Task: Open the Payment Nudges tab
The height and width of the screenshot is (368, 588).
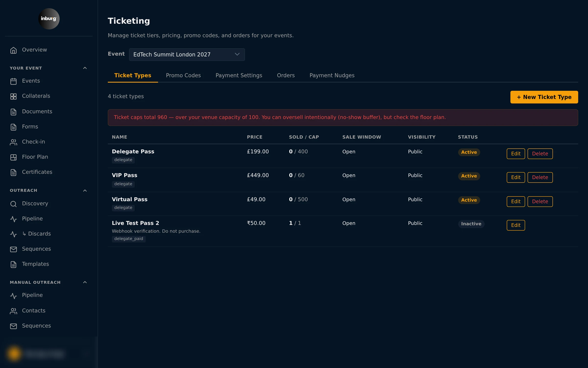Action: click(x=332, y=75)
